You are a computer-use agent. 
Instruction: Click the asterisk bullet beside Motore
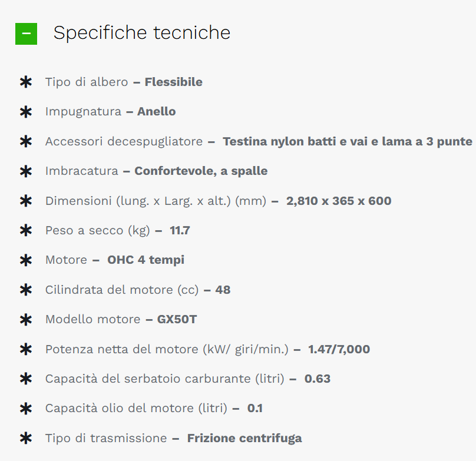point(26,260)
